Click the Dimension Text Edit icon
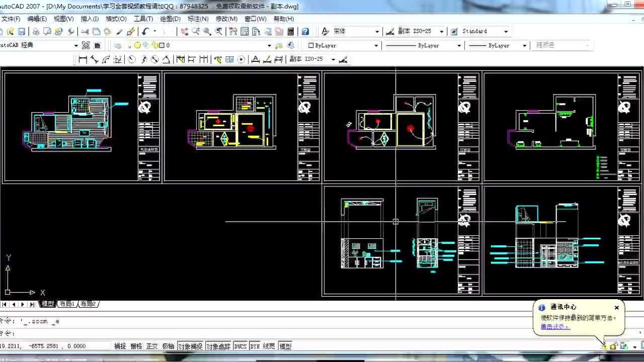This screenshot has width=644, height=362. coord(267,59)
